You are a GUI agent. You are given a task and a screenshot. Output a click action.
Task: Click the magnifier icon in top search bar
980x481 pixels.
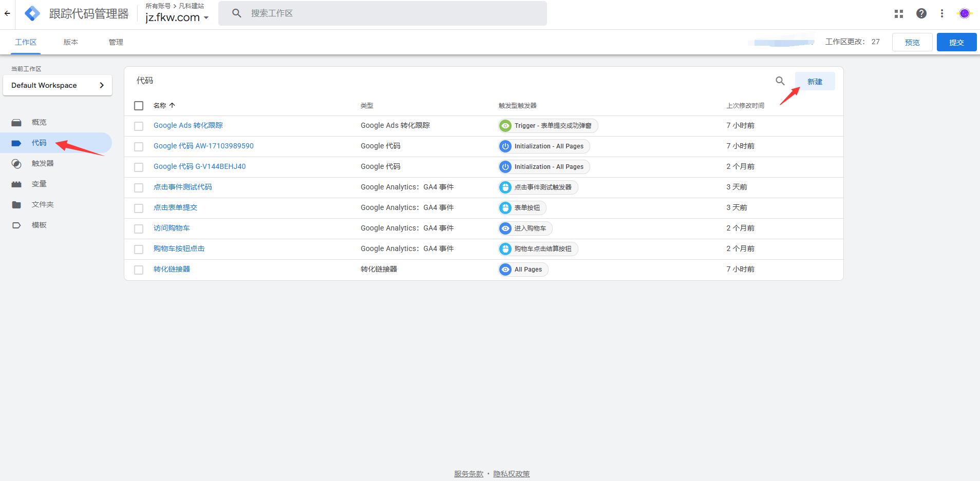click(237, 13)
